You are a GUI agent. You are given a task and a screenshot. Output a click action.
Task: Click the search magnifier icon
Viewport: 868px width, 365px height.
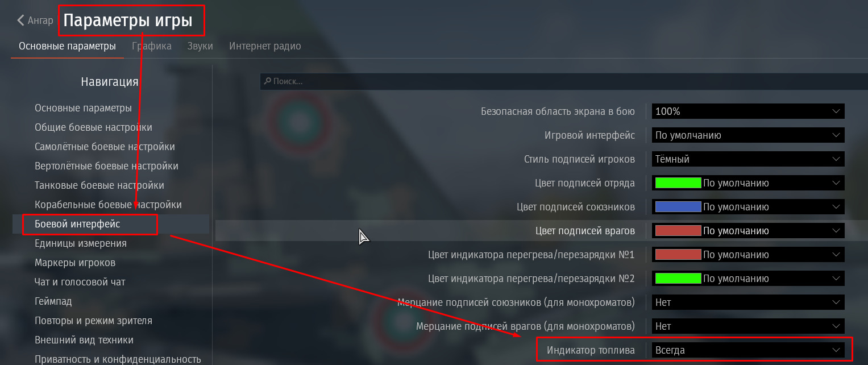267,81
